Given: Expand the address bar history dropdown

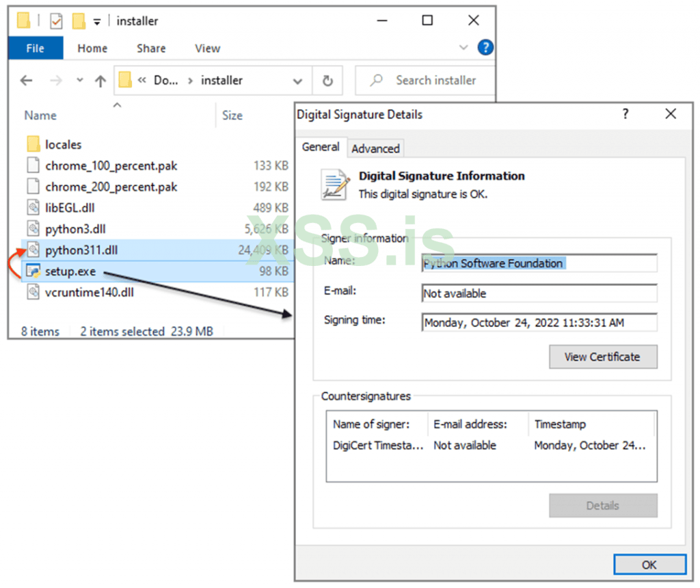Looking at the screenshot, I should [x=297, y=81].
